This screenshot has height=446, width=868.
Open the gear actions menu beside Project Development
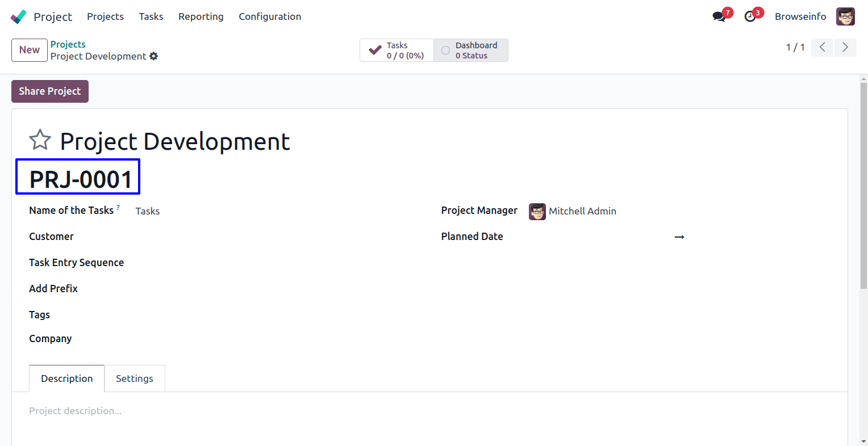153,56
